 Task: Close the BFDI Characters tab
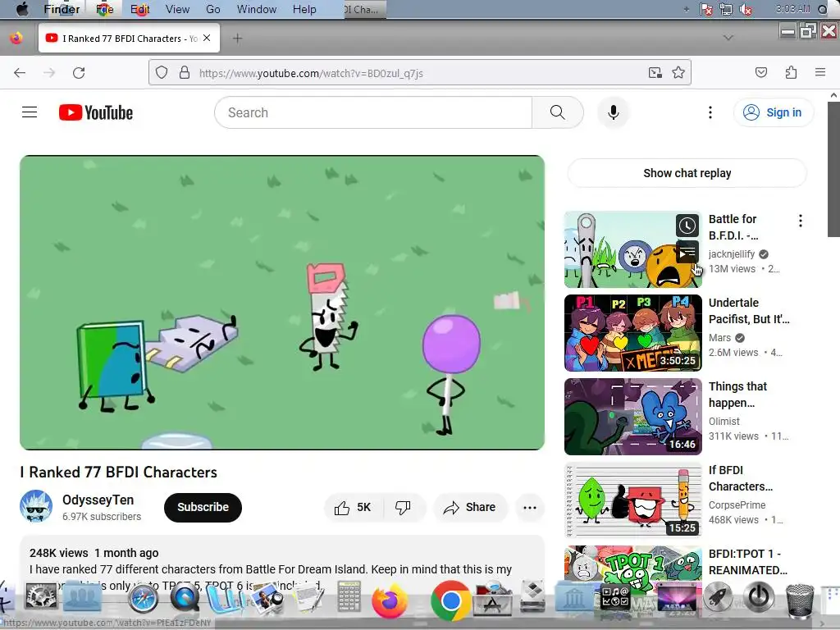(207, 38)
